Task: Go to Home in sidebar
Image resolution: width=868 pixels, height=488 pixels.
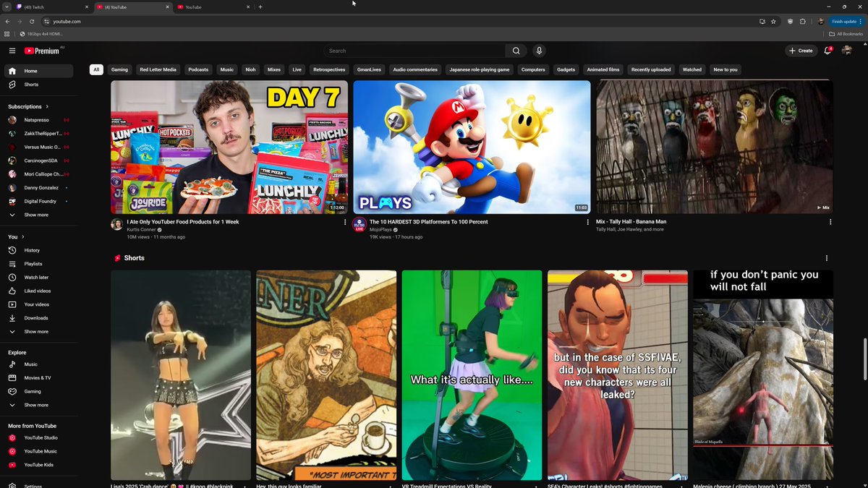Action: pos(38,71)
